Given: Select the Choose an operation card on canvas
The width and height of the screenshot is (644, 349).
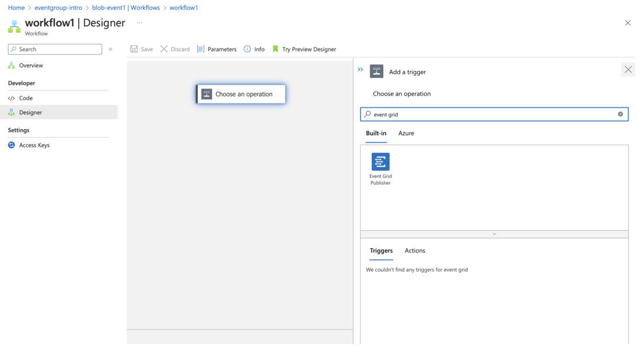Looking at the screenshot, I should 241,94.
